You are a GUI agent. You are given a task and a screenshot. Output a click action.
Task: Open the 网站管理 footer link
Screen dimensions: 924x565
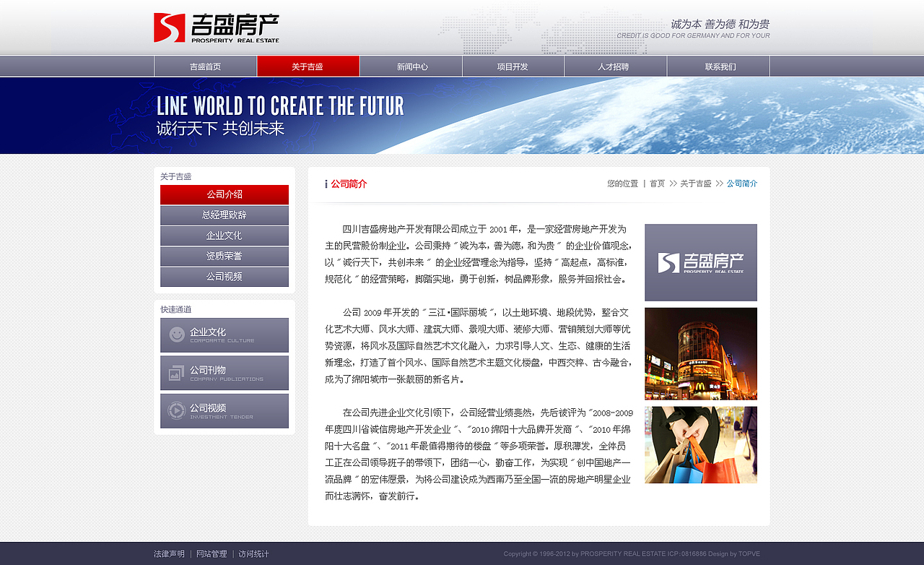[212, 554]
